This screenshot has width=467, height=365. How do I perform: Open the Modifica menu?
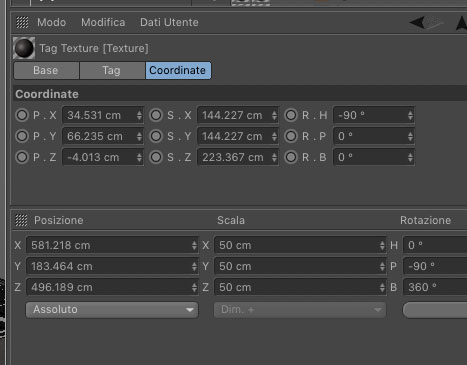103,22
